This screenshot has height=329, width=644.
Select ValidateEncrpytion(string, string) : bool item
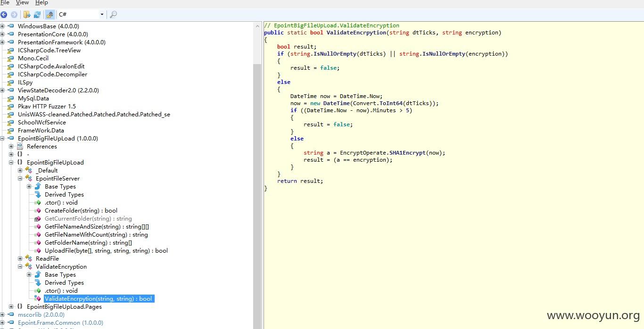[x=99, y=299]
